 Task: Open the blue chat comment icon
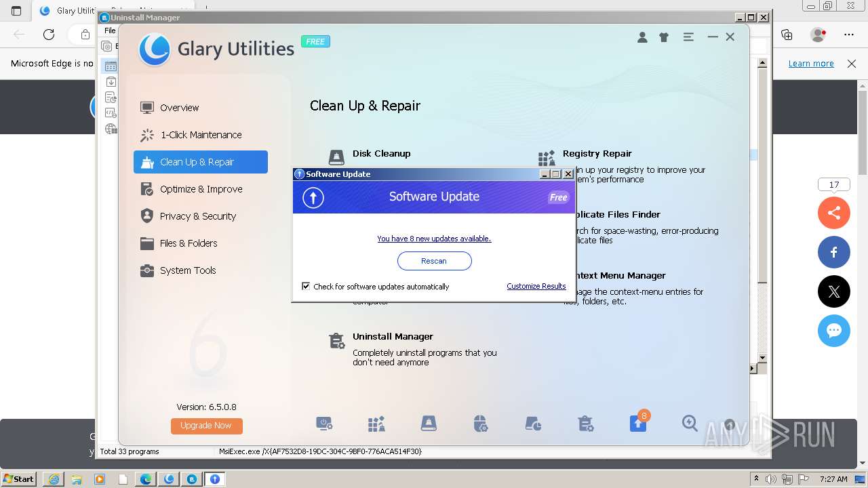click(833, 331)
